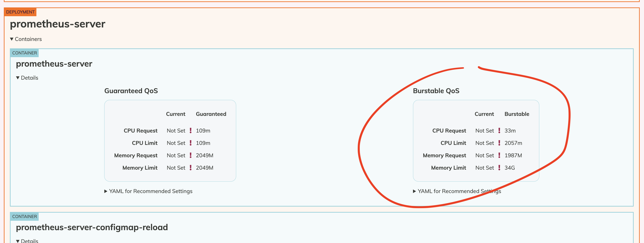
Task: Click Memory Limit label in Burstable QoS table
Action: click(449, 168)
